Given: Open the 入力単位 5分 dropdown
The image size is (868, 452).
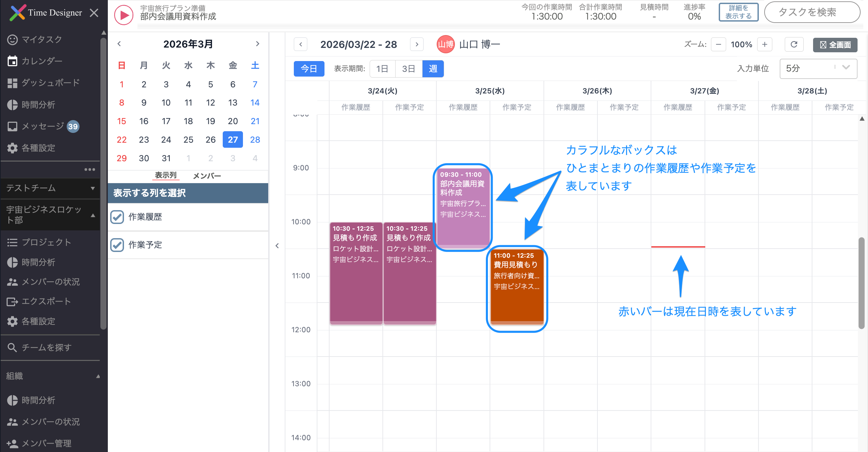Looking at the screenshot, I should (818, 68).
